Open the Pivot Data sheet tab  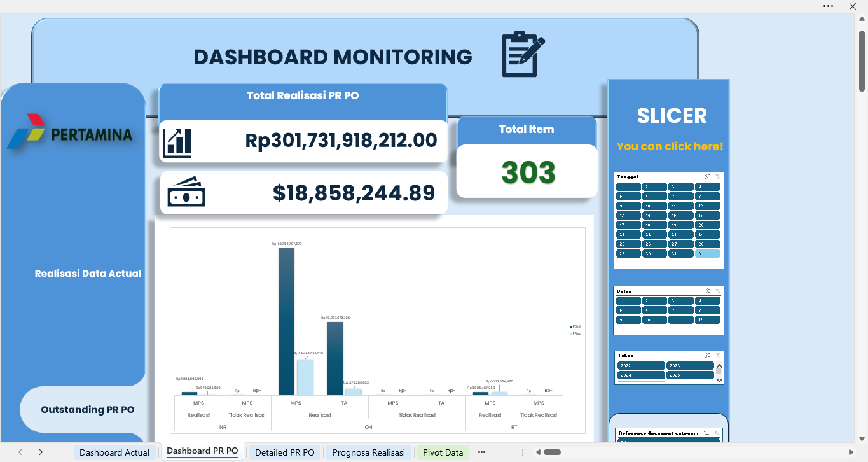[x=443, y=452]
